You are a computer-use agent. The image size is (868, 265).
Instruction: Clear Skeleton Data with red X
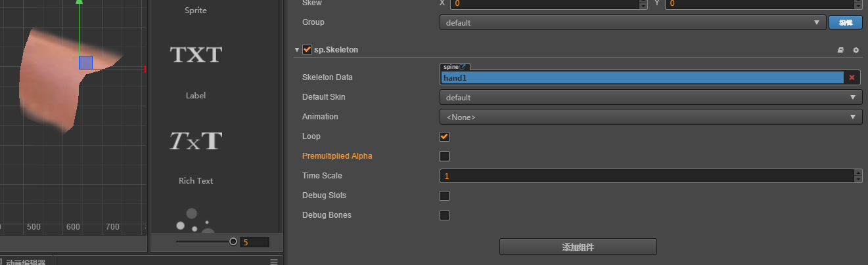click(852, 77)
